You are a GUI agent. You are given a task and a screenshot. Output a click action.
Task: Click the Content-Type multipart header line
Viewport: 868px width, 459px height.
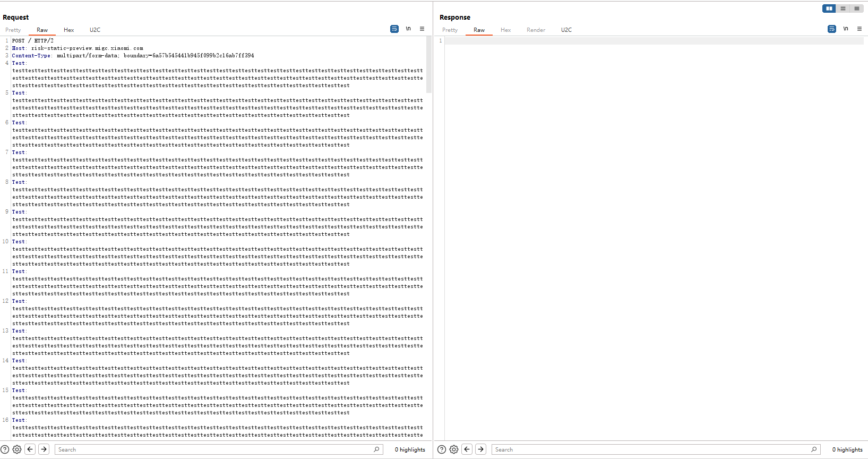tap(133, 55)
